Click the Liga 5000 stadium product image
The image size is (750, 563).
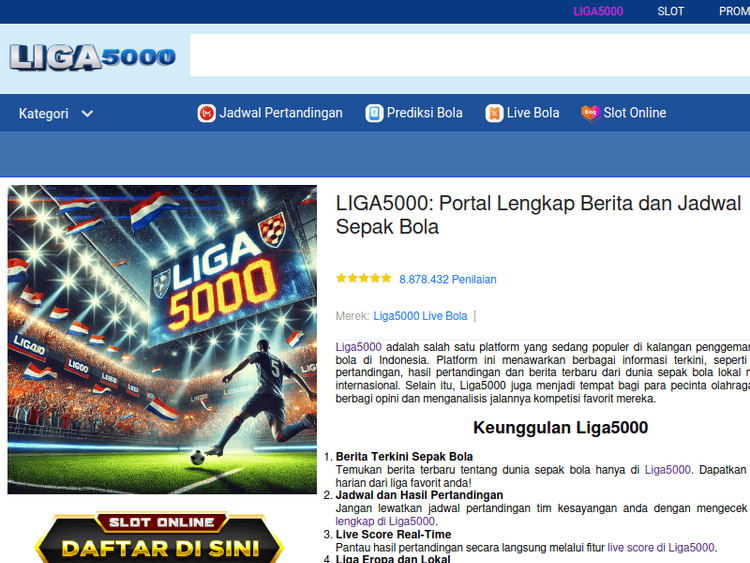[x=162, y=339]
